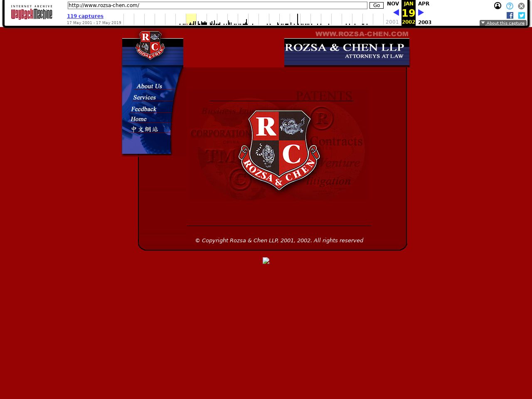The width and height of the screenshot is (532, 399).
Task: Open the Wayback help icon
Action: (x=510, y=6)
